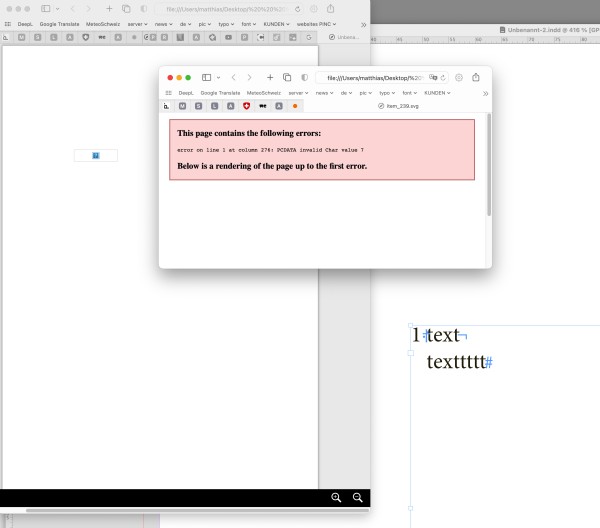Screen dimensions: 600x528
Task: Click the address bar showing file:///Users/matthias
Action: pyautogui.click(x=370, y=77)
